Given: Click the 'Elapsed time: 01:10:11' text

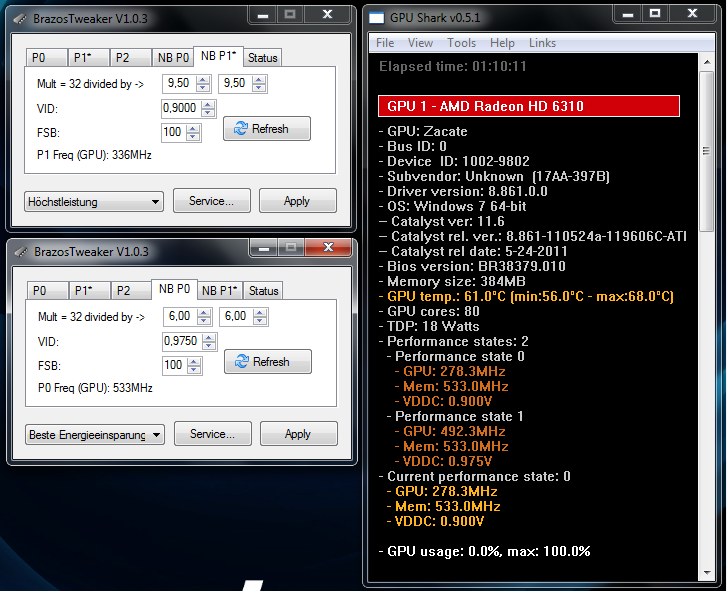Looking at the screenshot, I should pyautogui.click(x=453, y=66).
